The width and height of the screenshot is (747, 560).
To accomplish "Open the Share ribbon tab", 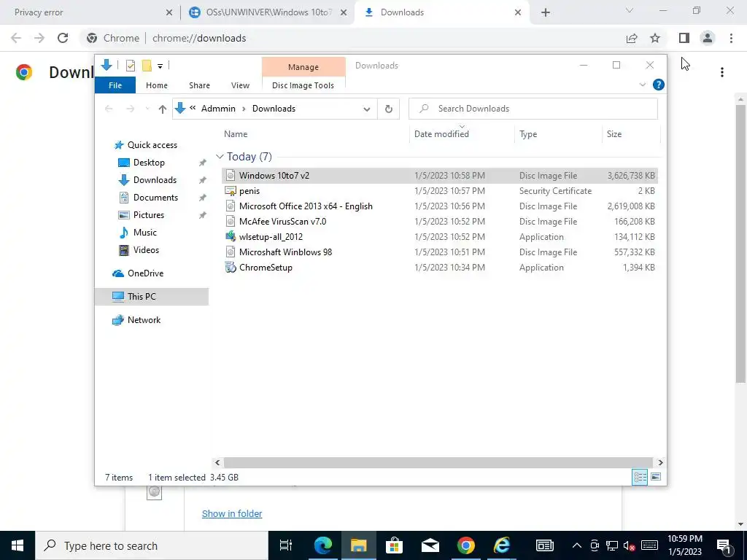I will tap(199, 85).
